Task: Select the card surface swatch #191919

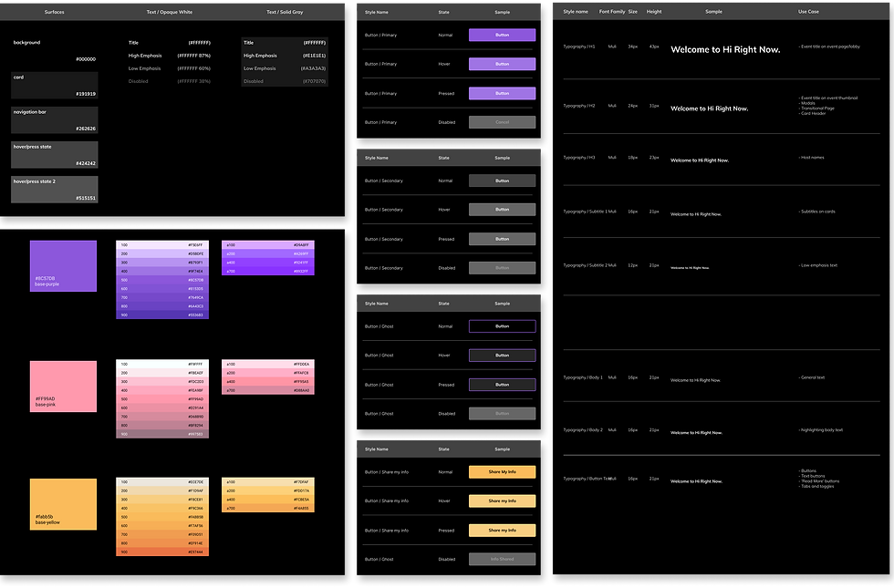Action: [x=55, y=86]
